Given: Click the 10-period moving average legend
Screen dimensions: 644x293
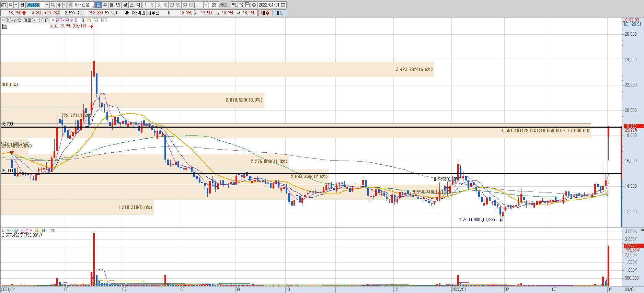Looking at the screenshot, I should (82, 20).
